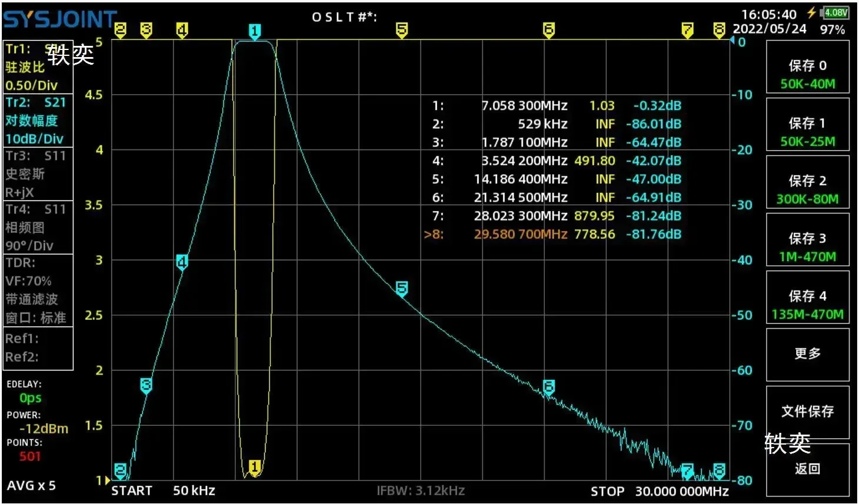859x504 pixels.
Task: Click cyan marker 7 near bottom right
Action: (x=687, y=470)
